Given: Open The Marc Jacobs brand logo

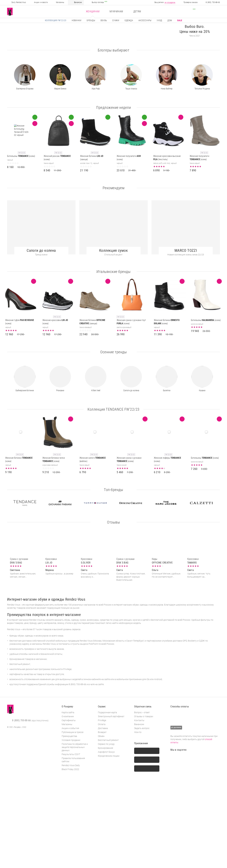Looking at the screenshot, I should coord(166,503).
